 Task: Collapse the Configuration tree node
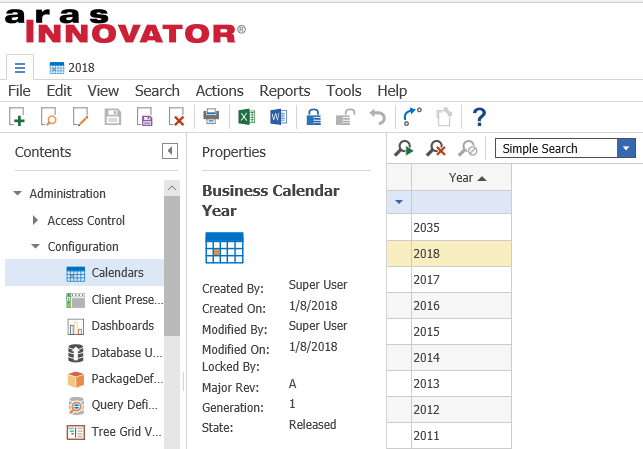click(x=36, y=247)
